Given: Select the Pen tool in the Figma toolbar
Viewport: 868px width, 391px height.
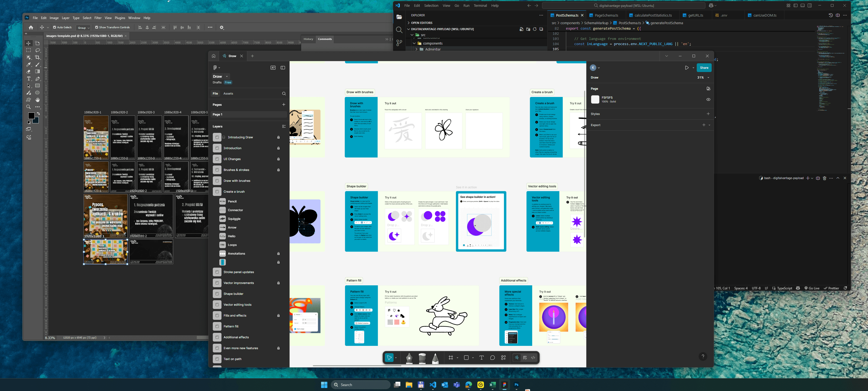Looking at the screenshot, I should pyautogui.click(x=410, y=358).
